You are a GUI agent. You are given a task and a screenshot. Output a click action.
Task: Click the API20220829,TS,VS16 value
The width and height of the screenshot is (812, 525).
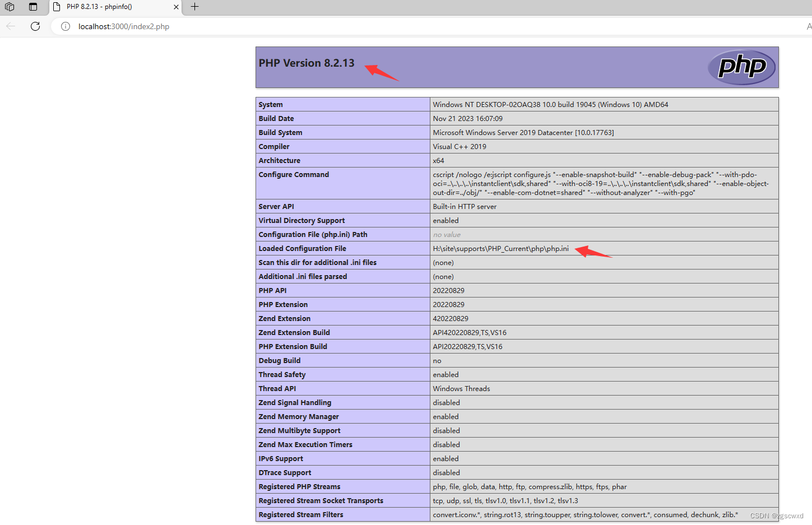click(467, 347)
